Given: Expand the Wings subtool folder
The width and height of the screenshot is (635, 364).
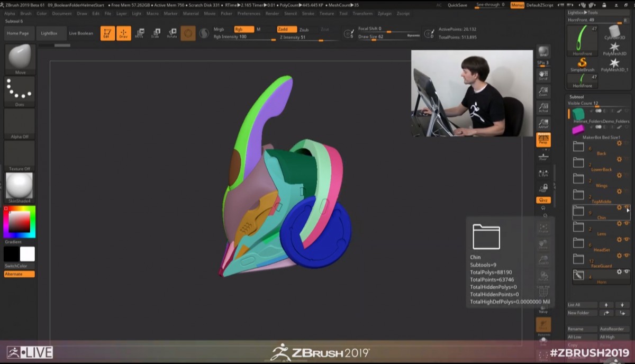Looking at the screenshot, I should [578, 178].
